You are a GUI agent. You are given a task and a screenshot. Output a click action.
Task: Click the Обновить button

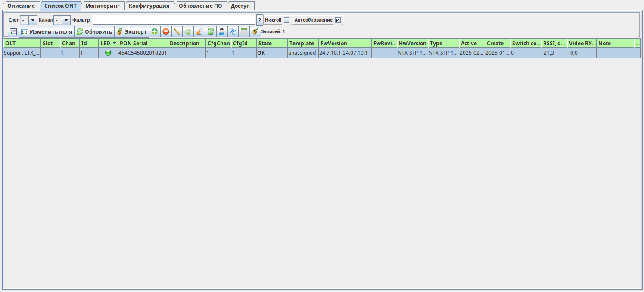[94, 31]
